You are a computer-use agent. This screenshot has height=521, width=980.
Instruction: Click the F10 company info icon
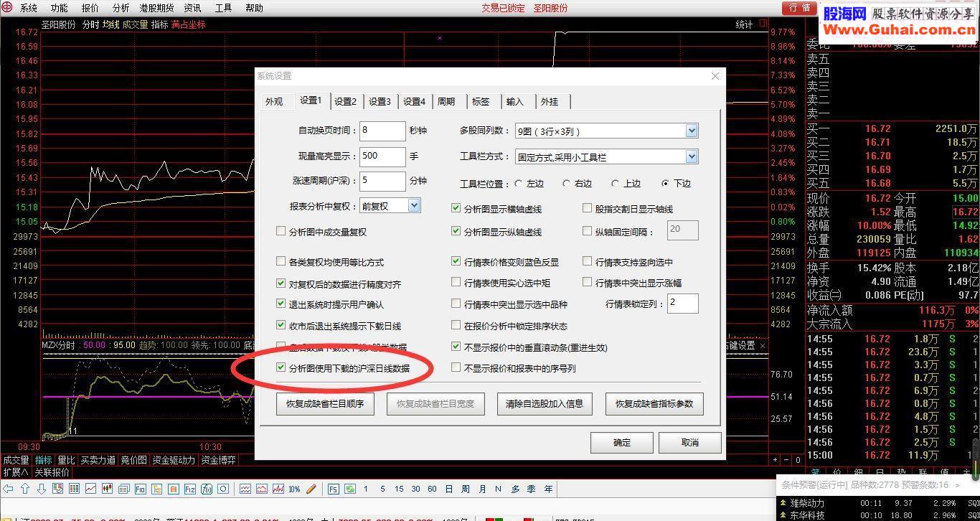click(x=140, y=489)
